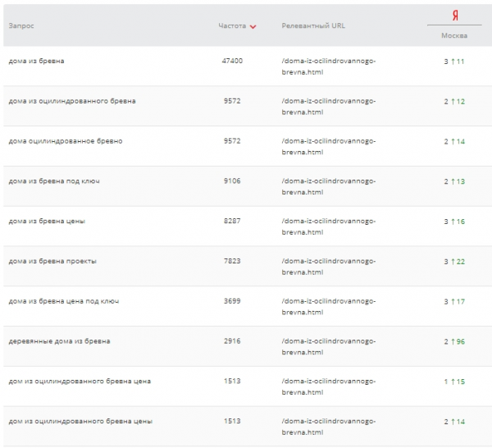
Task: Select query 'дома из бревна цены'
Action: coord(47,221)
